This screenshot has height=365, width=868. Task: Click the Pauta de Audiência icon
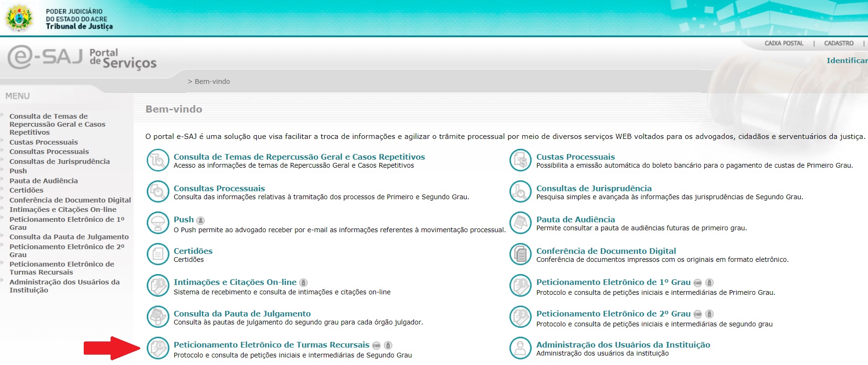point(520,223)
